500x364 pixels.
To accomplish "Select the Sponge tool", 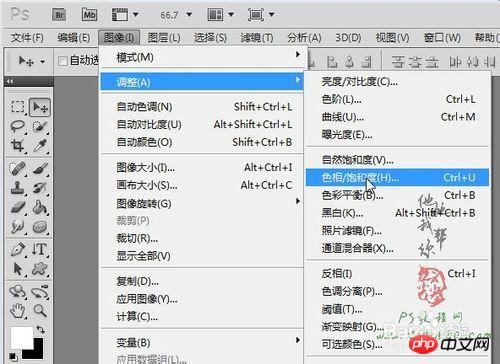I will pyautogui.click(x=40, y=227).
